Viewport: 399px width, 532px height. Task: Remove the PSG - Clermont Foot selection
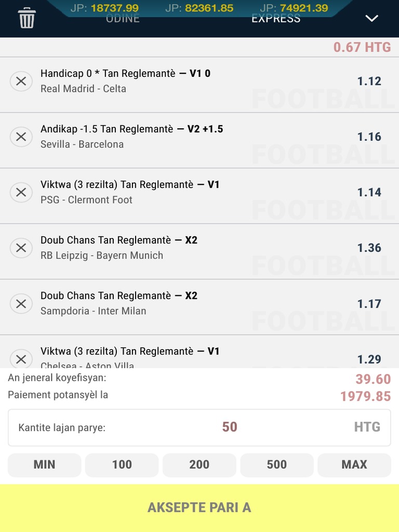point(21,192)
